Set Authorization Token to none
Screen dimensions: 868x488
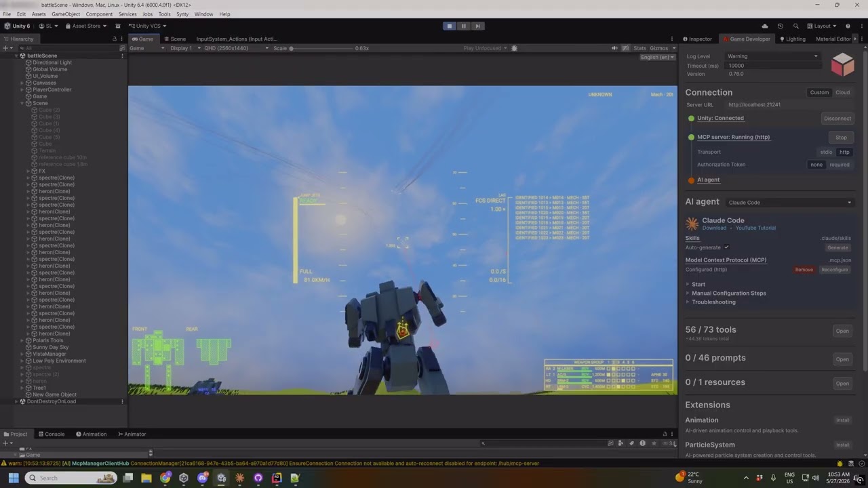pos(816,164)
